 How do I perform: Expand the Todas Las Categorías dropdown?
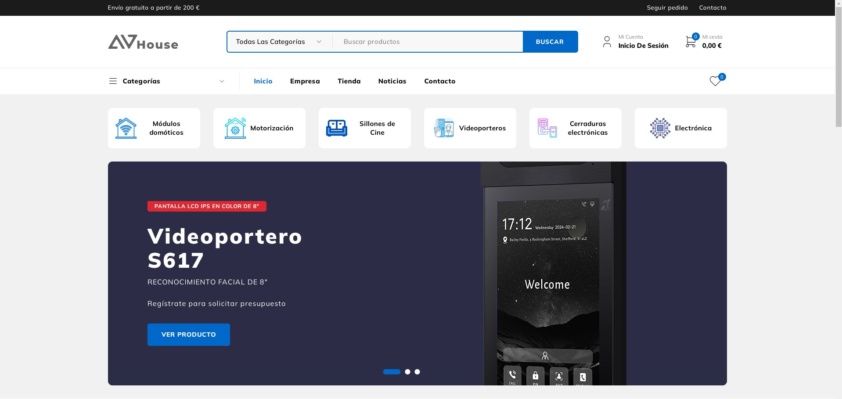(x=279, y=42)
